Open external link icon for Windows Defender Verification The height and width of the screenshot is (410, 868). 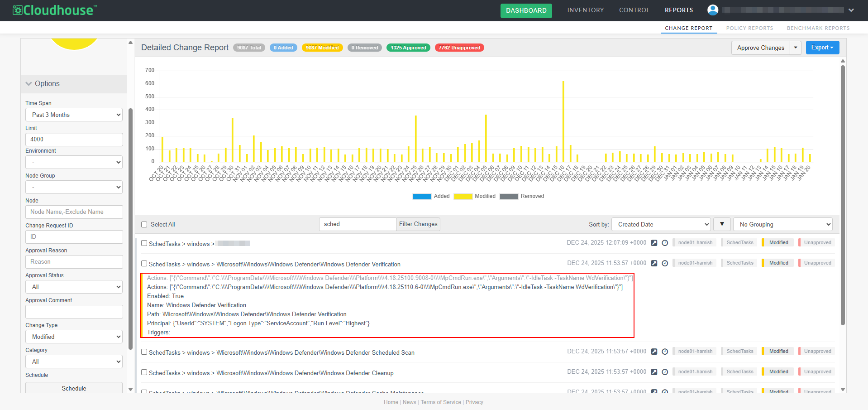(654, 263)
